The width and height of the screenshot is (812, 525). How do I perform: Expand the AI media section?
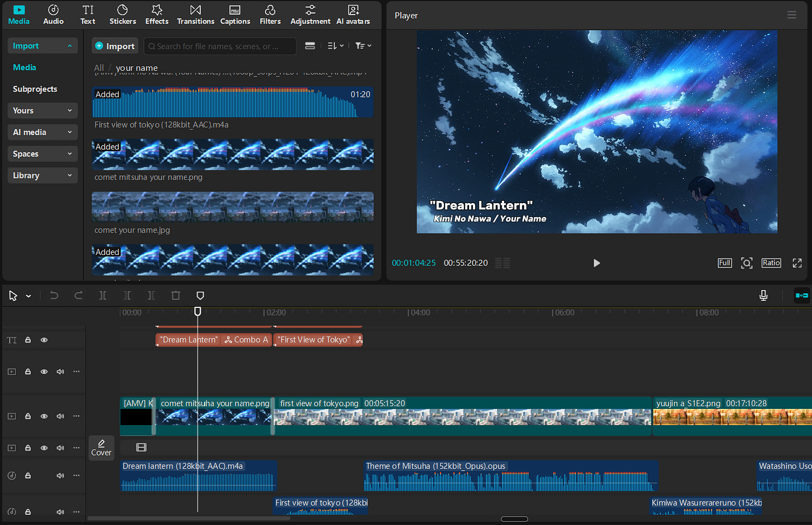(x=42, y=132)
